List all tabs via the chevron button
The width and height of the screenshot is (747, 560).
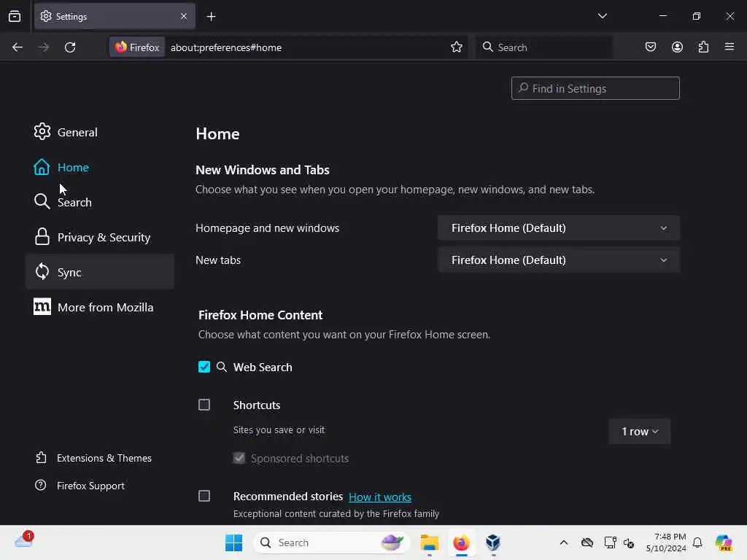pos(602,16)
